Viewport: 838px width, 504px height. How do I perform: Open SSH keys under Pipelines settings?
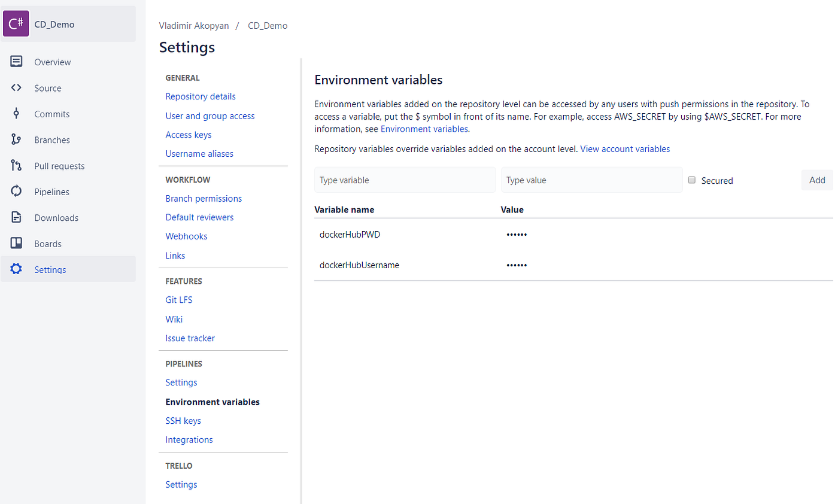point(183,421)
